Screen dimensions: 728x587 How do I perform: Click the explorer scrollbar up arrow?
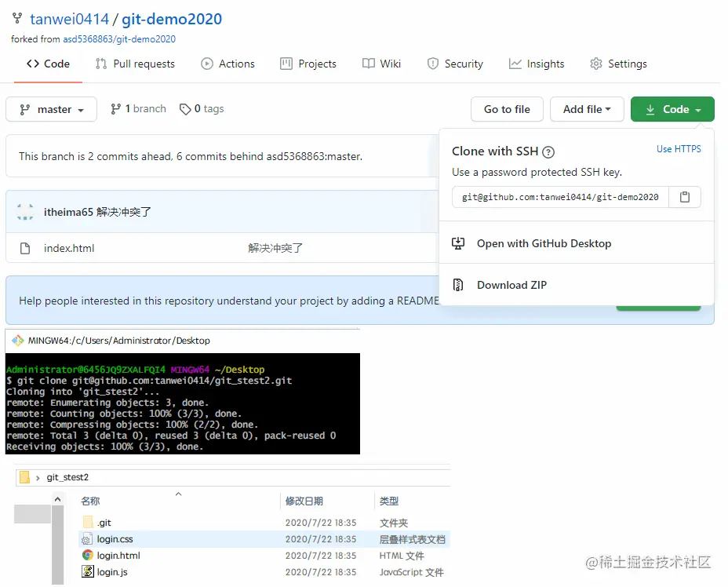click(57, 500)
